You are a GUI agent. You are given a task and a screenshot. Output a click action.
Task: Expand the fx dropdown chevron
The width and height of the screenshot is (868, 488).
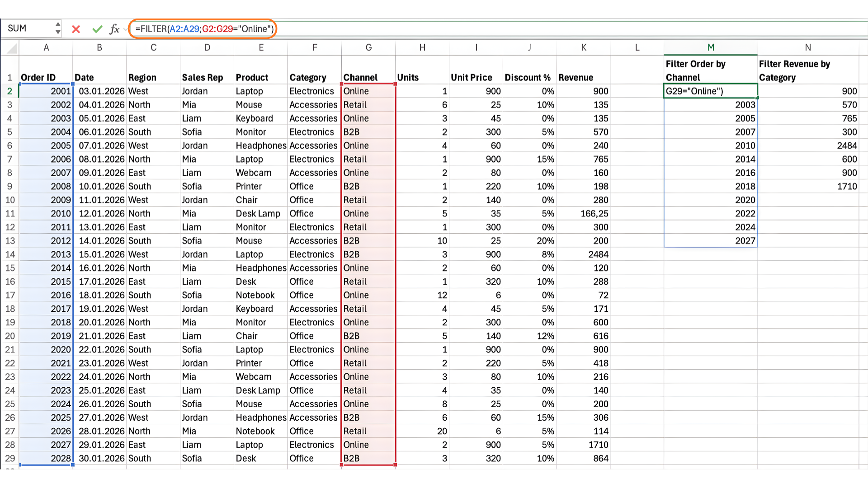click(125, 29)
